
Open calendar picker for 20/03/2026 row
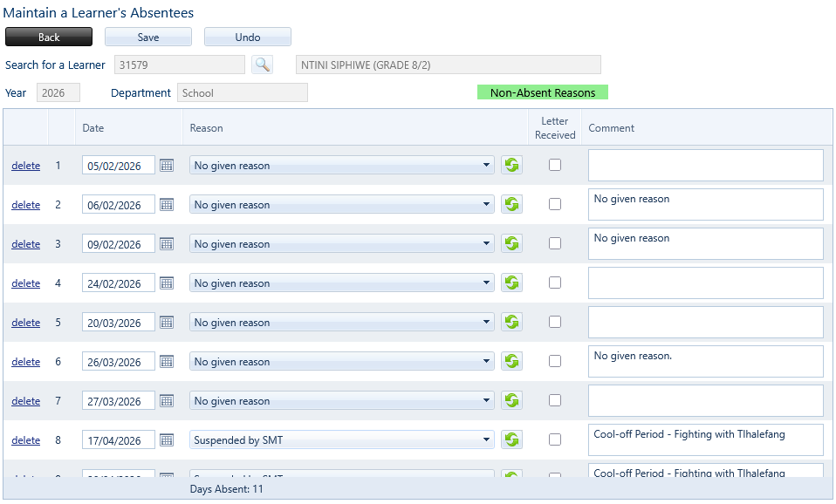pos(167,323)
